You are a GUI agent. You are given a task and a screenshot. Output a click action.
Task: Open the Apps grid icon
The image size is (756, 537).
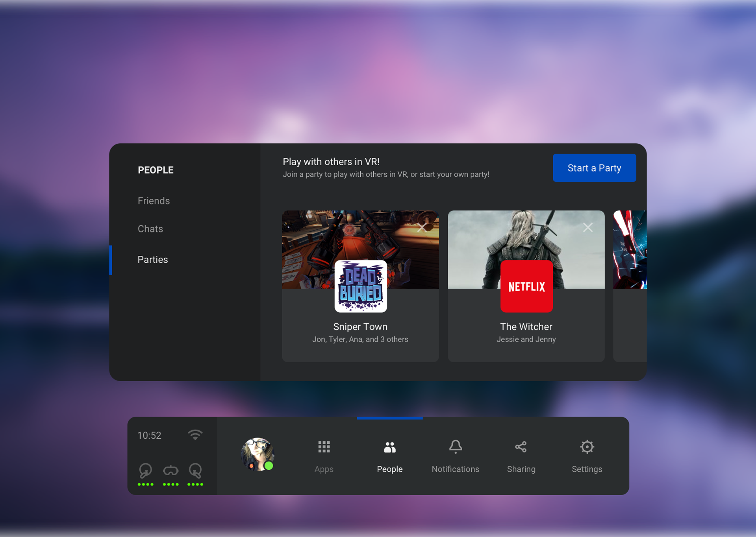(x=324, y=447)
